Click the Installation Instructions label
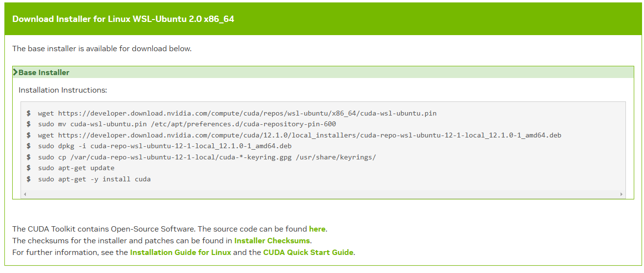644x273 pixels. [62, 90]
